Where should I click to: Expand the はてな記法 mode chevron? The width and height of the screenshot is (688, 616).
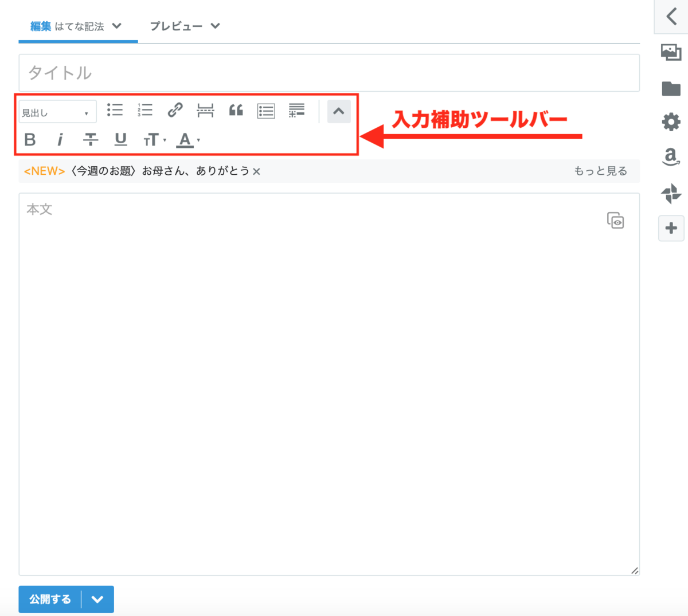(x=117, y=26)
